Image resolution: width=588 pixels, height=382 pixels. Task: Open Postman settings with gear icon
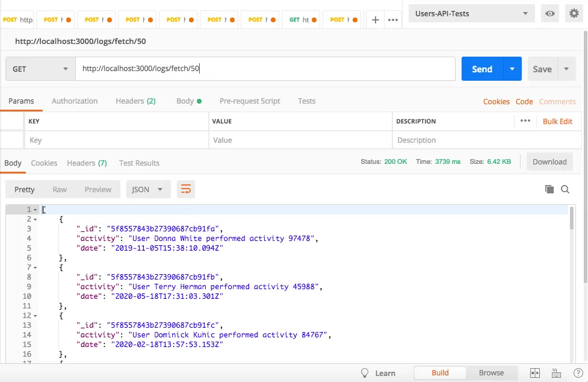pos(575,13)
